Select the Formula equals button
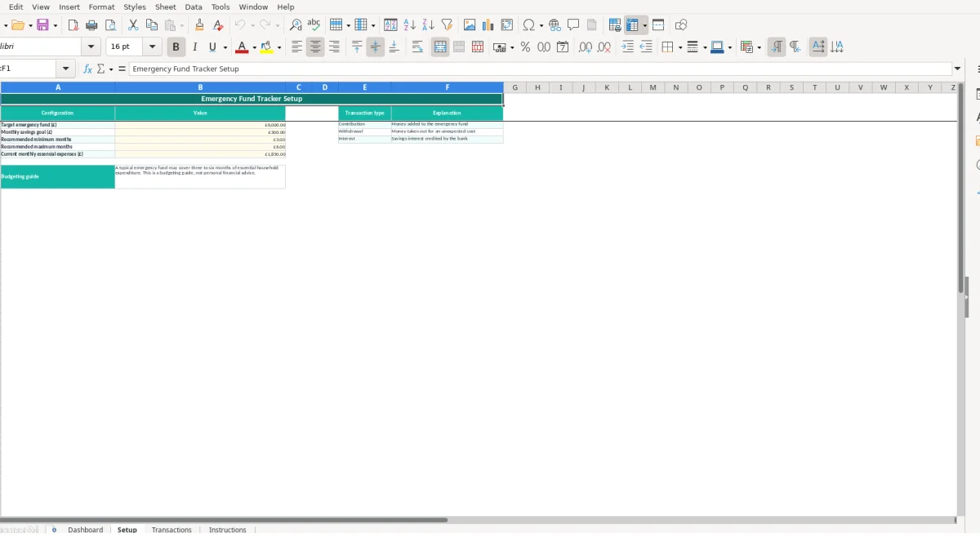 [122, 69]
